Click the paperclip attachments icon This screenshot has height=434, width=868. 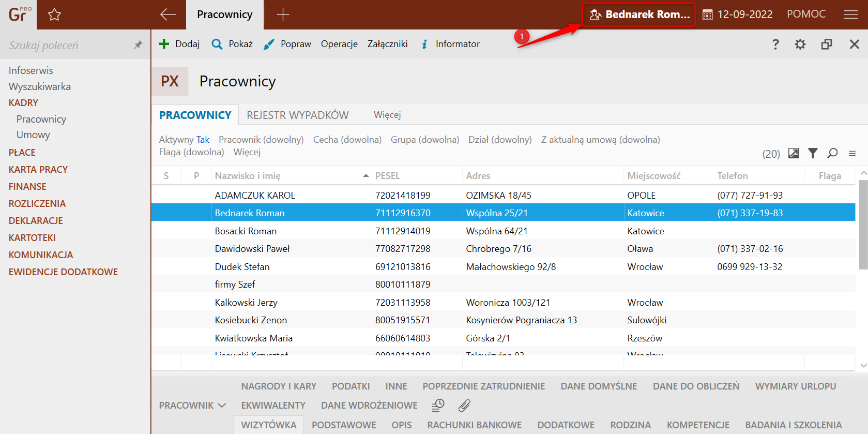click(464, 406)
